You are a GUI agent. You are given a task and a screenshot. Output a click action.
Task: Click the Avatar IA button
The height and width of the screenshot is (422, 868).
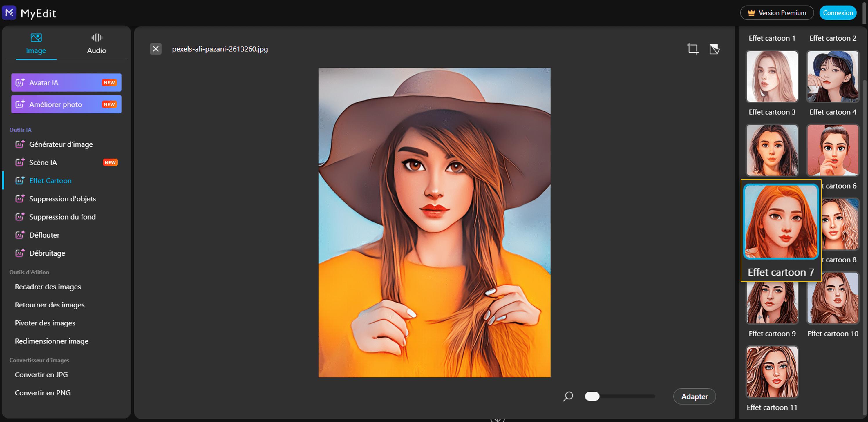click(x=66, y=82)
